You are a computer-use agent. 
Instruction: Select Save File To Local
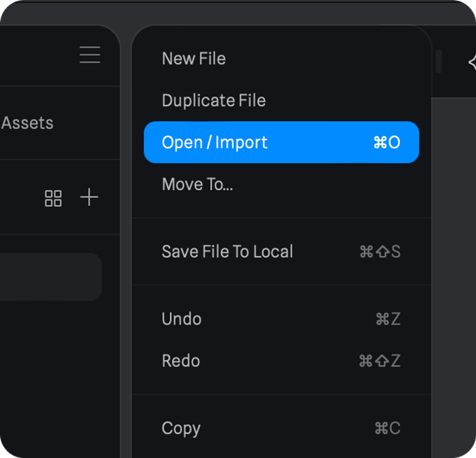pyautogui.click(x=227, y=251)
